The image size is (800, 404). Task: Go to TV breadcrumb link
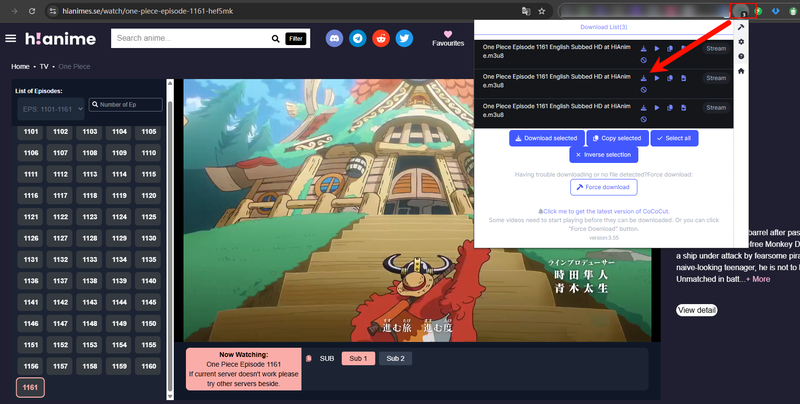point(44,66)
